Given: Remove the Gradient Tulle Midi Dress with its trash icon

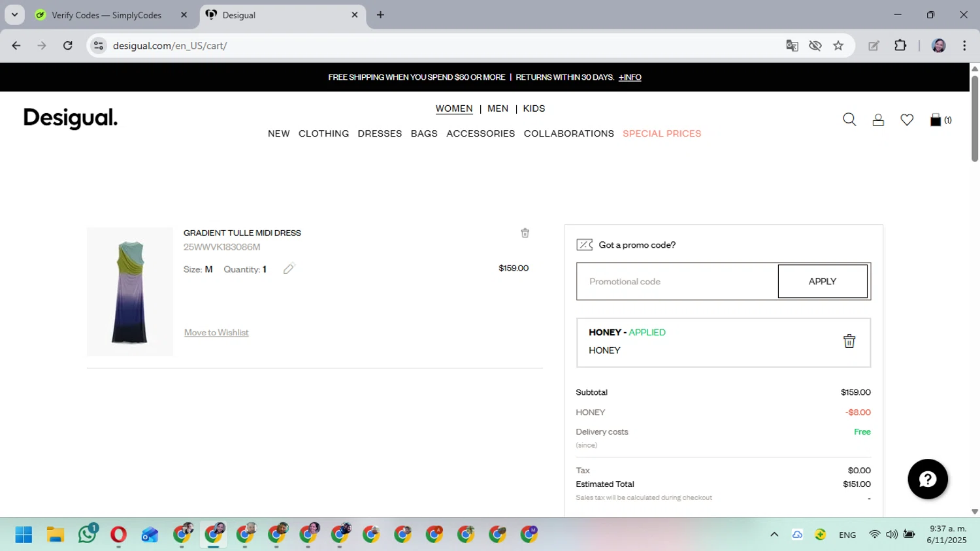Looking at the screenshot, I should [525, 233].
